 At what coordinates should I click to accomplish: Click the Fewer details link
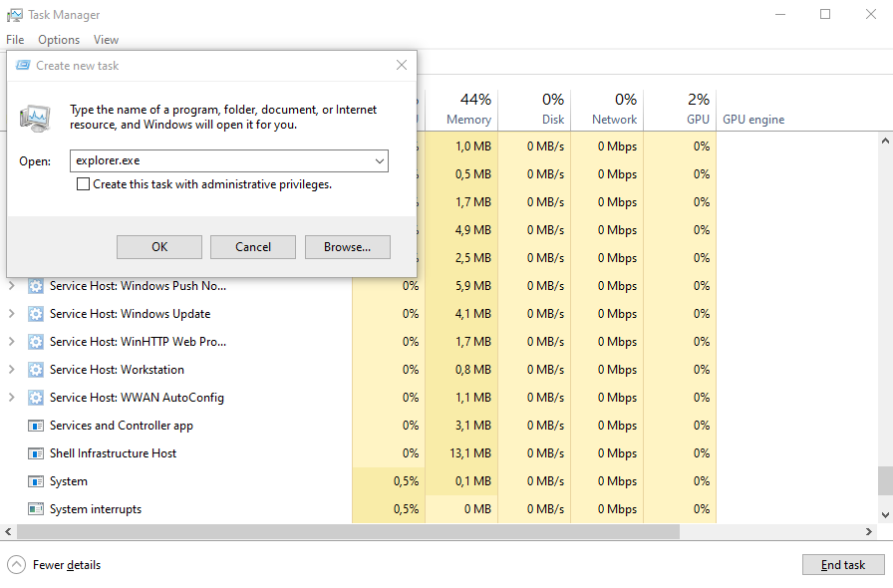[x=67, y=565]
